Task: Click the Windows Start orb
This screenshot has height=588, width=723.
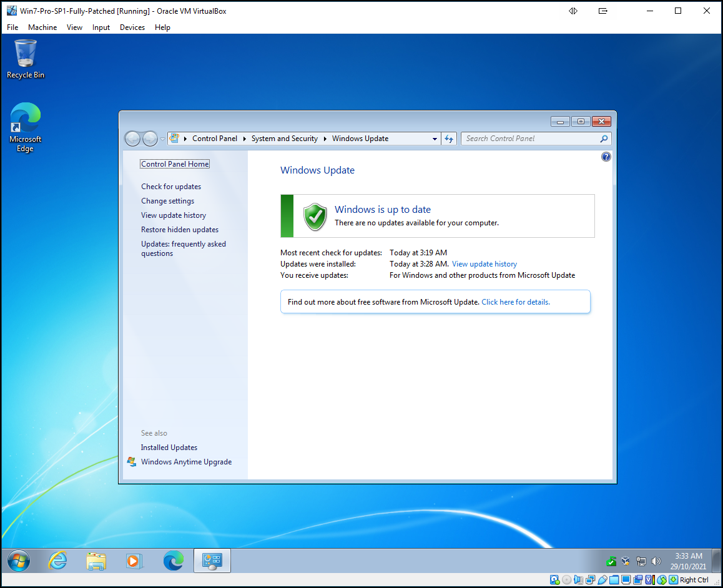Action: (x=19, y=561)
